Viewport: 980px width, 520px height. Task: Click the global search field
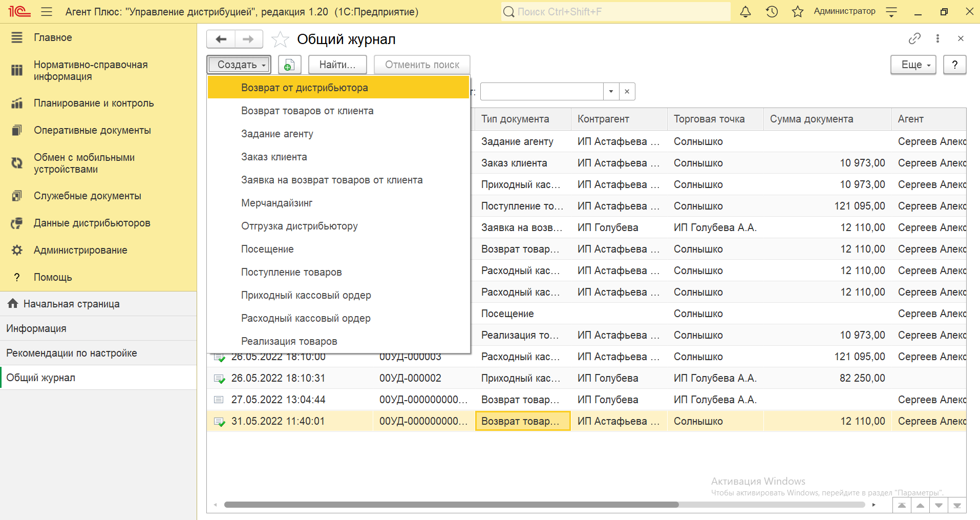[x=614, y=12]
